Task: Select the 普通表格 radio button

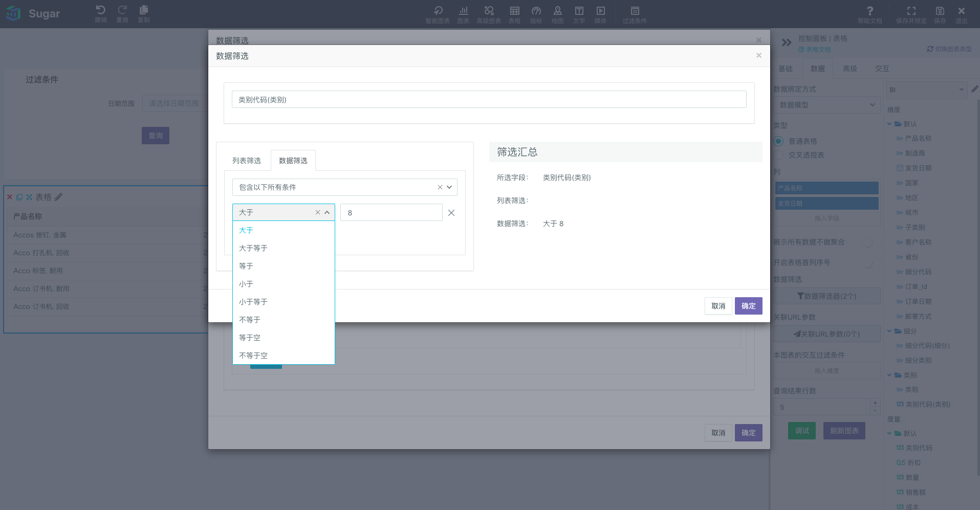Action: point(778,141)
